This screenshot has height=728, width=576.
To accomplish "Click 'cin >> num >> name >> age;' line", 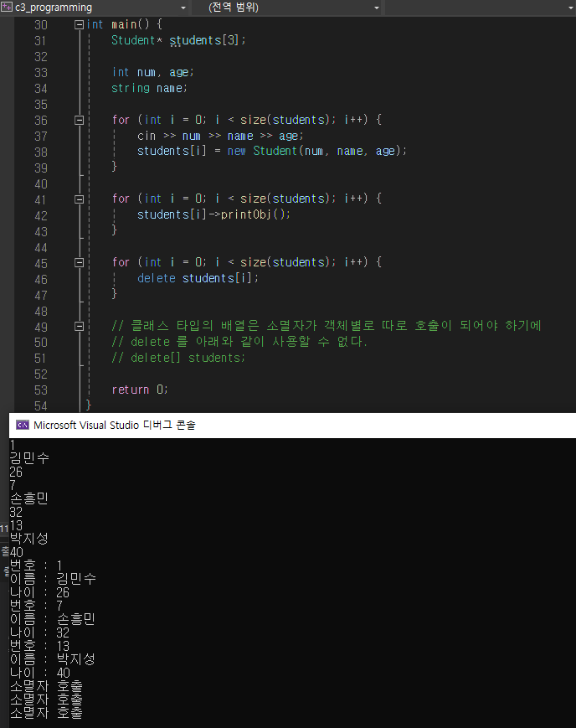I will (220, 136).
